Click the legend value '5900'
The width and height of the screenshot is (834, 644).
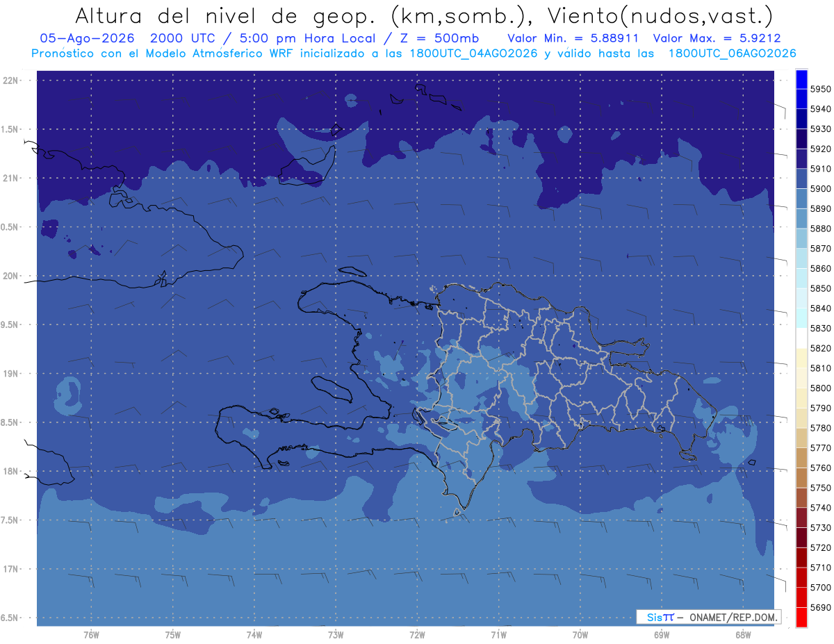pos(820,188)
